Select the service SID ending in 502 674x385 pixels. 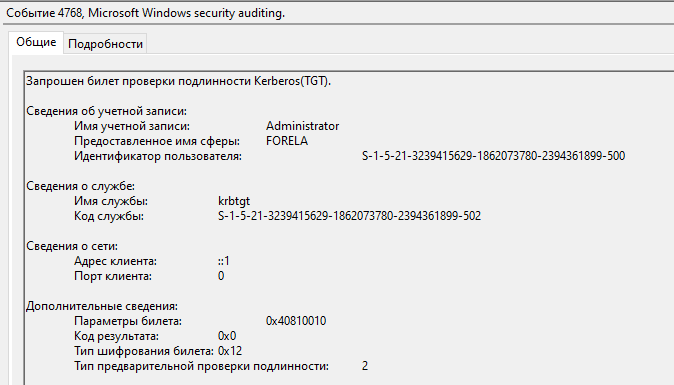[x=349, y=216]
